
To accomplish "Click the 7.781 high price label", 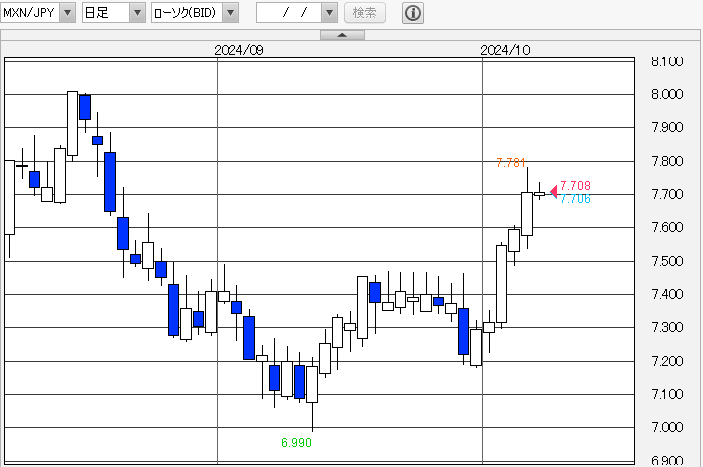I will tap(511, 163).
